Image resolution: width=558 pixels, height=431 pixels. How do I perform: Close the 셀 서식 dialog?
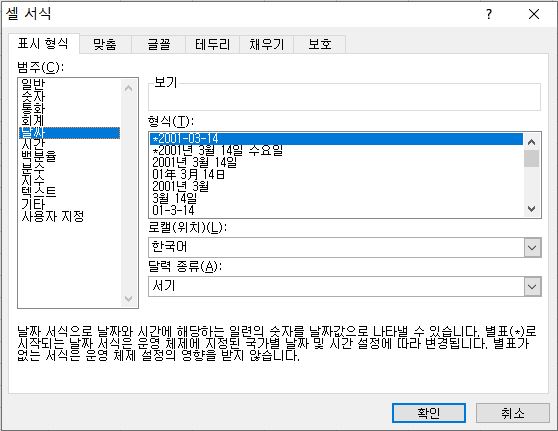534,15
